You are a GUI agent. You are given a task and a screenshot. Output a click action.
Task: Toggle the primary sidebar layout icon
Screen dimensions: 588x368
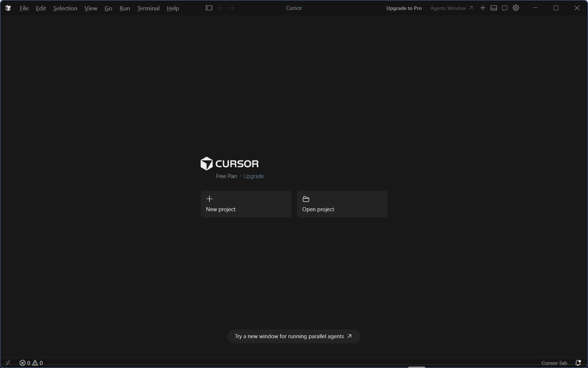tap(209, 8)
